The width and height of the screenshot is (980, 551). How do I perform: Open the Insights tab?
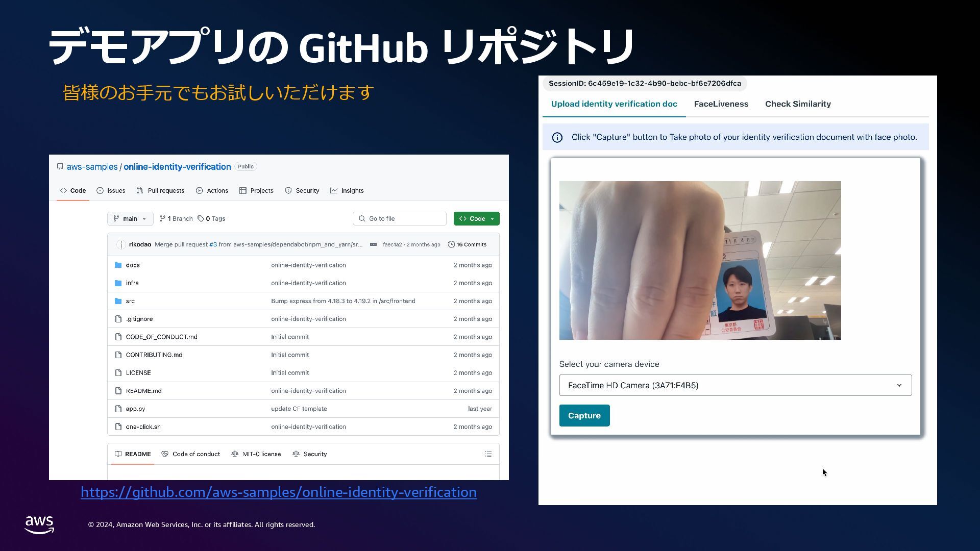(347, 191)
